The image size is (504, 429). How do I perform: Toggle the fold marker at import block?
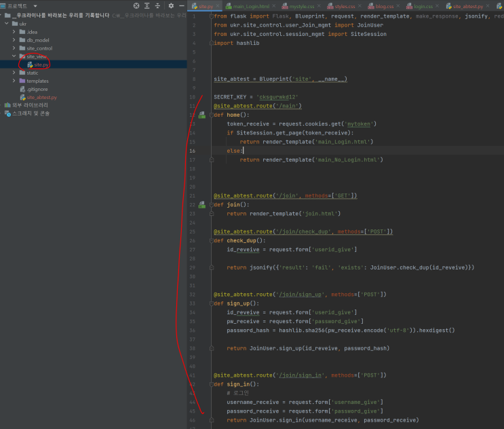coord(212,15)
